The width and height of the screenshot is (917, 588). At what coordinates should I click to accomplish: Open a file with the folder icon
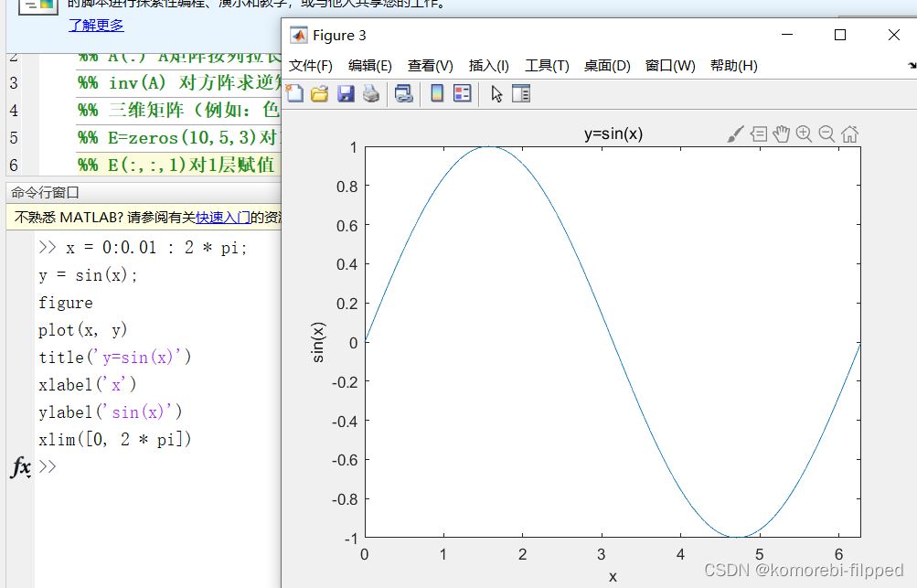319,93
